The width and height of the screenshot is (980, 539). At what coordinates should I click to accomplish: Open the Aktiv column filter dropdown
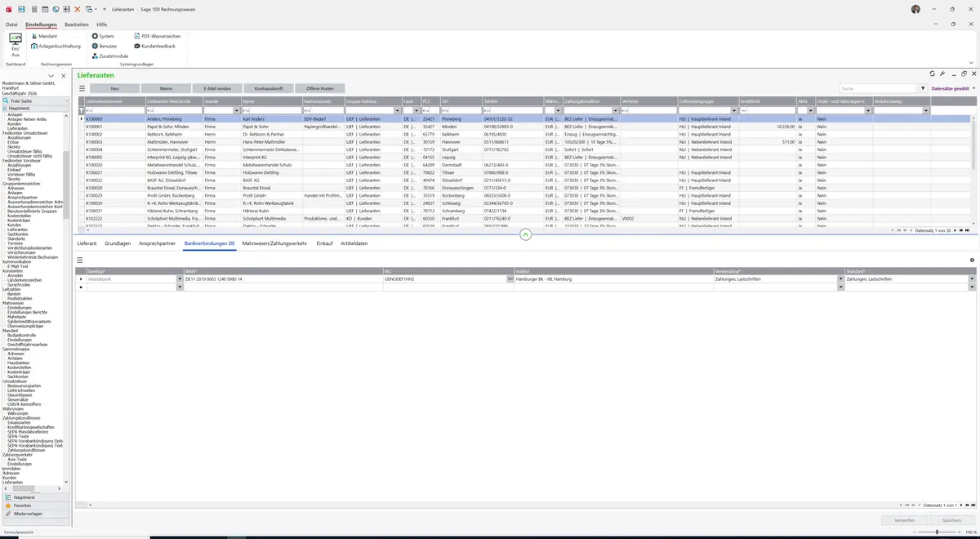[810, 110]
